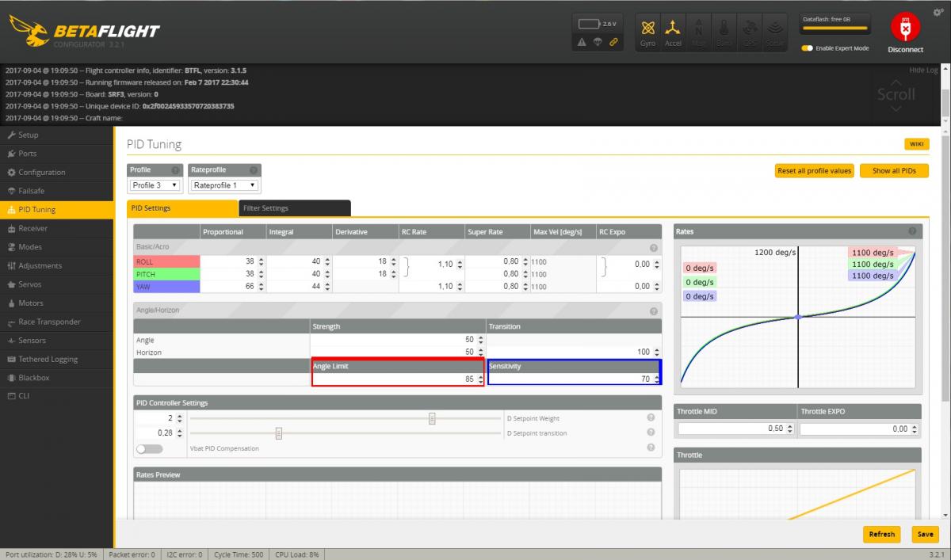Viewport: 951px width, 560px height.
Task: Click the red Disconnect USB icon
Action: pyautogui.click(x=905, y=28)
